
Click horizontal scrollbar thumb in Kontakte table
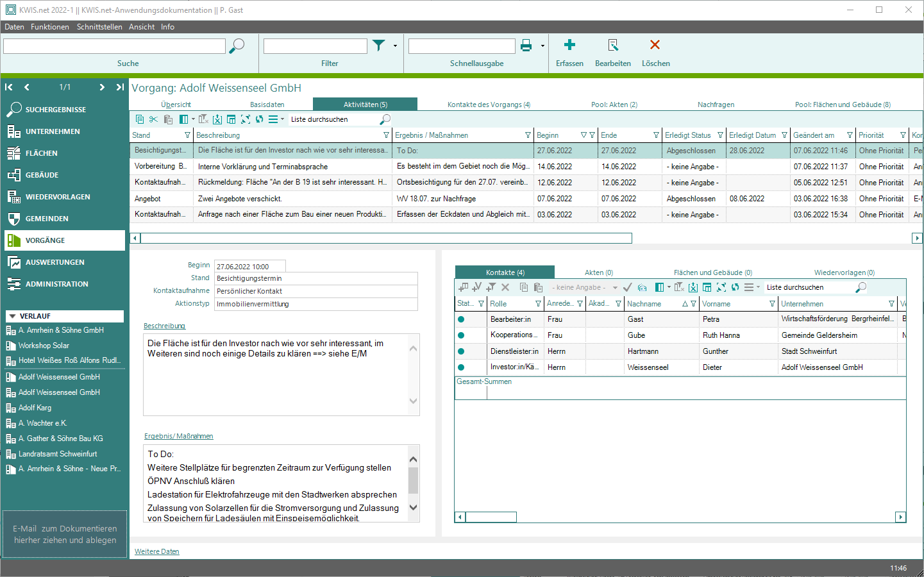[491, 517]
